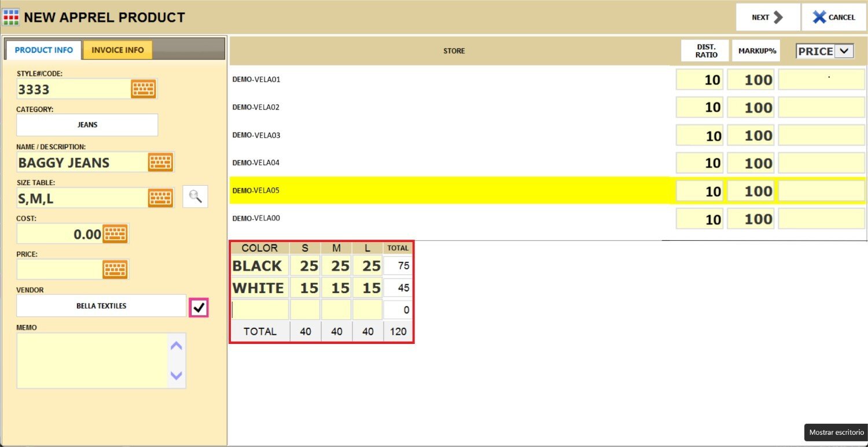Open keyboard icon next to Style#/Code field
868x447 pixels.
coord(143,89)
